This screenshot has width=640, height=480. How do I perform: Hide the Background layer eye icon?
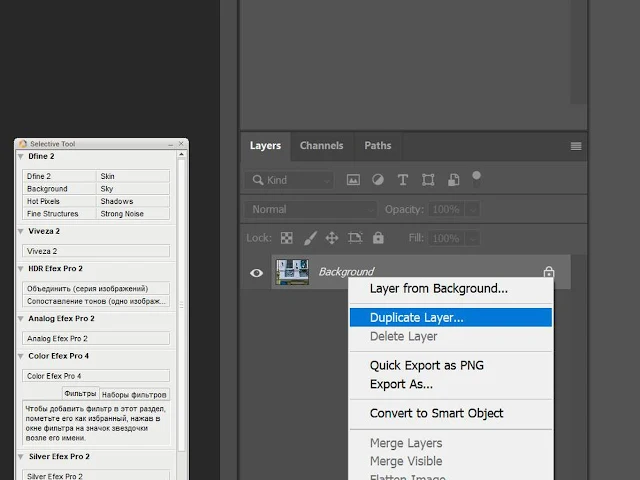click(x=256, y=273)
